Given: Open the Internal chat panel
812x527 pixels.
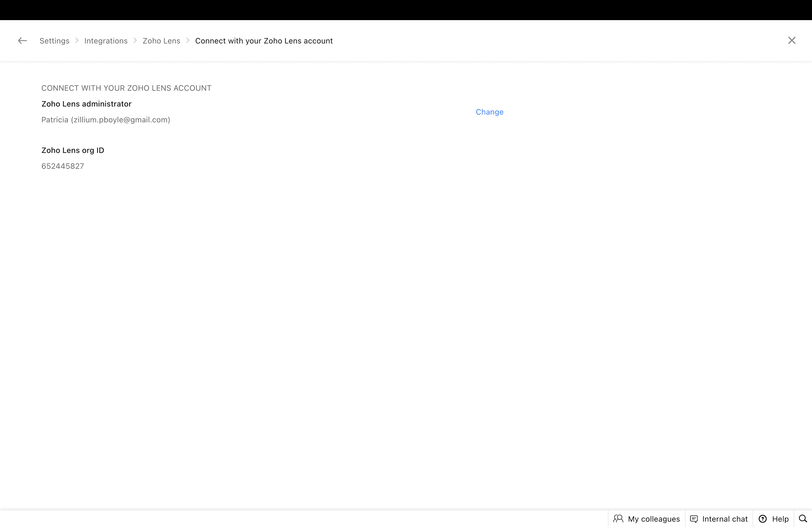Looking at the screenshot, I should coord(719,518).
